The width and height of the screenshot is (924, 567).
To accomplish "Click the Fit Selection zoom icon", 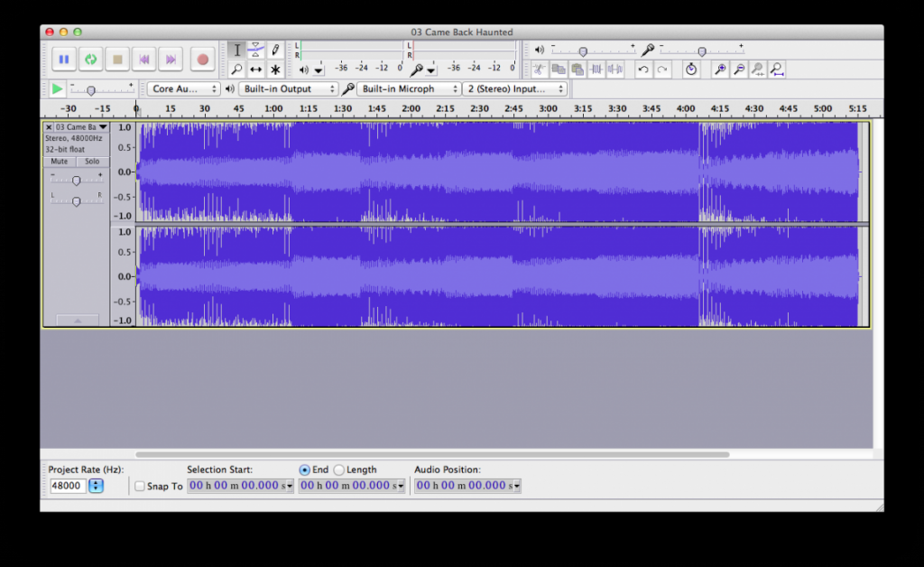I will tap(757, 70).
